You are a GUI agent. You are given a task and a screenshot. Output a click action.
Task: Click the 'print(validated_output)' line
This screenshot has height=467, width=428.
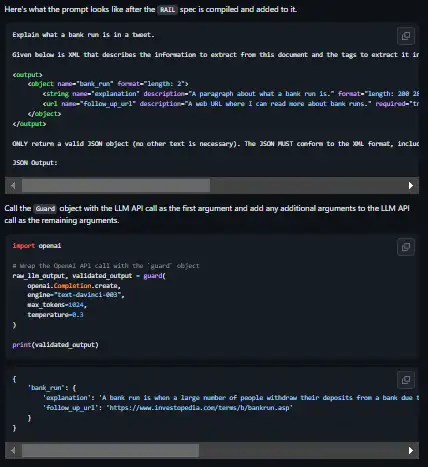[x=55, y=345]
